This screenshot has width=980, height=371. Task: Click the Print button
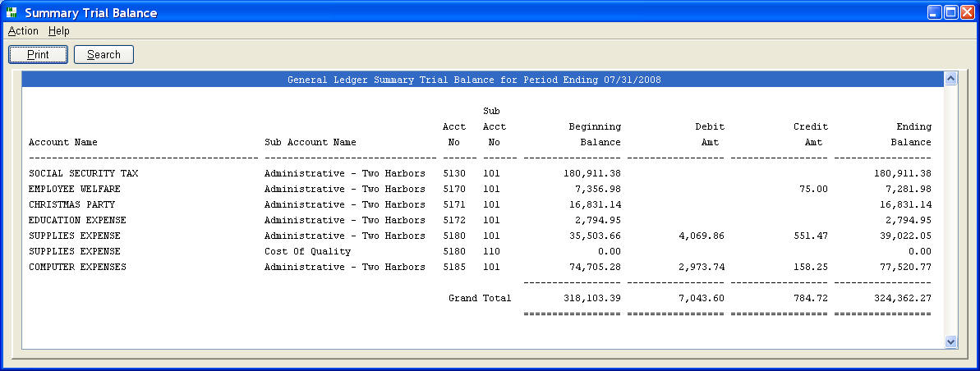tap(38, 55)
